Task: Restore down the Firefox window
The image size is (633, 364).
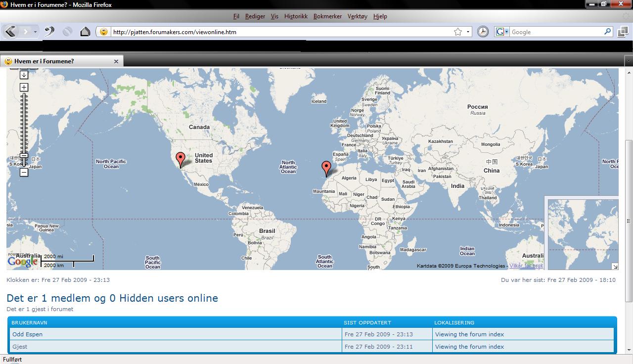Action: (603, 4)
